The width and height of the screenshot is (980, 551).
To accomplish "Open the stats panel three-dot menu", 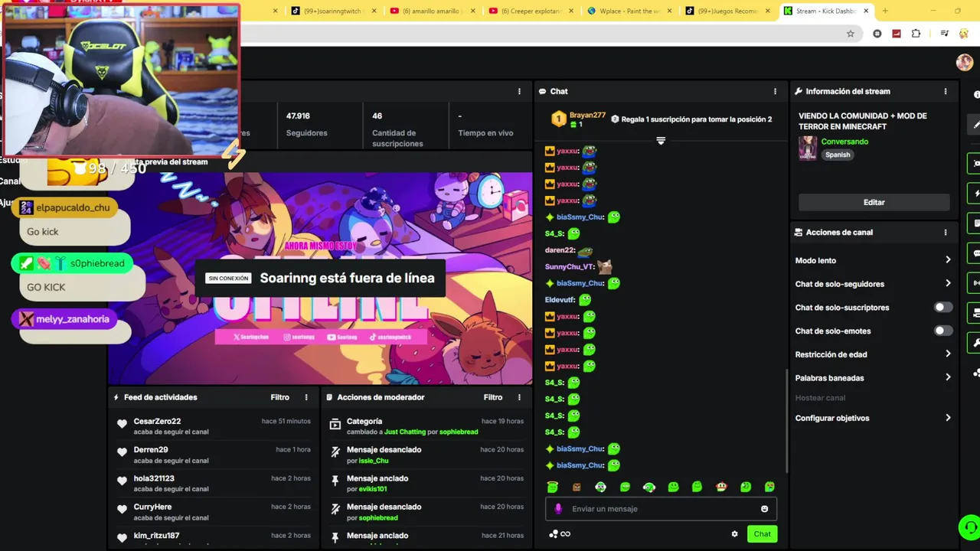I will tap(519, 91).
